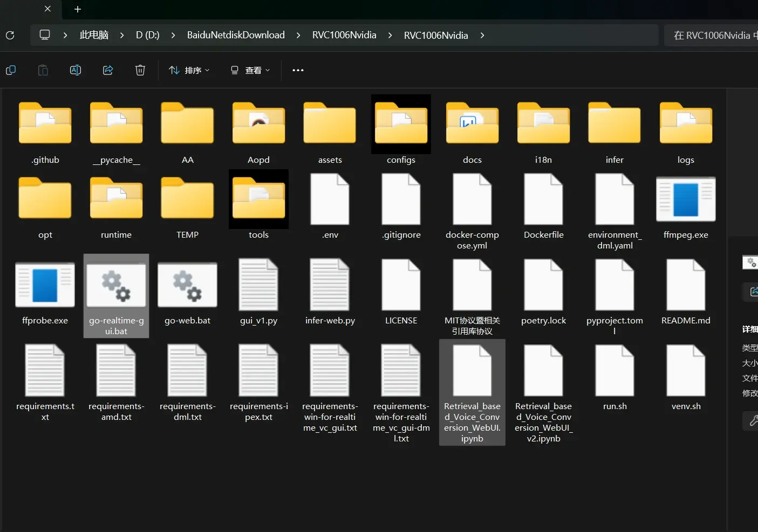Expand chevron after D (D:) breadcrumb
This screenshot has width=758, height=532.
(x=173, y=35)
